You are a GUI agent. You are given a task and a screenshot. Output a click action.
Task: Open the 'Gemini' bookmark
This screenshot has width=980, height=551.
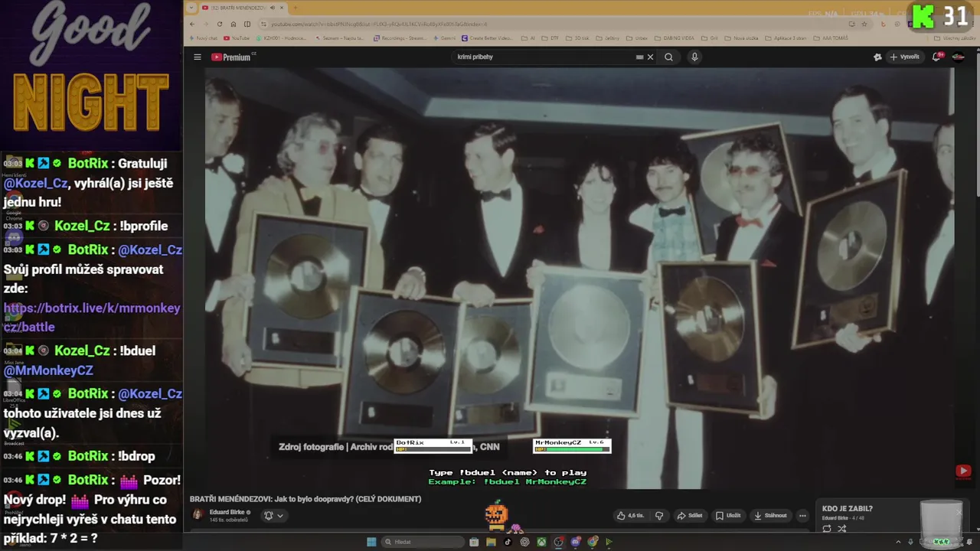pyautogui.click(x=444, y=38)
